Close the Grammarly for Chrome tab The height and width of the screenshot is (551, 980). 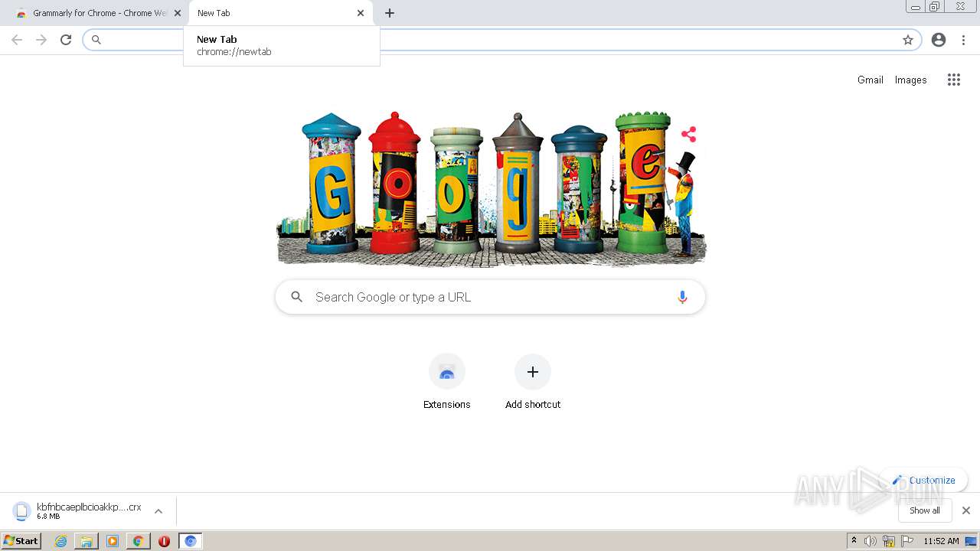coord(178,13)
